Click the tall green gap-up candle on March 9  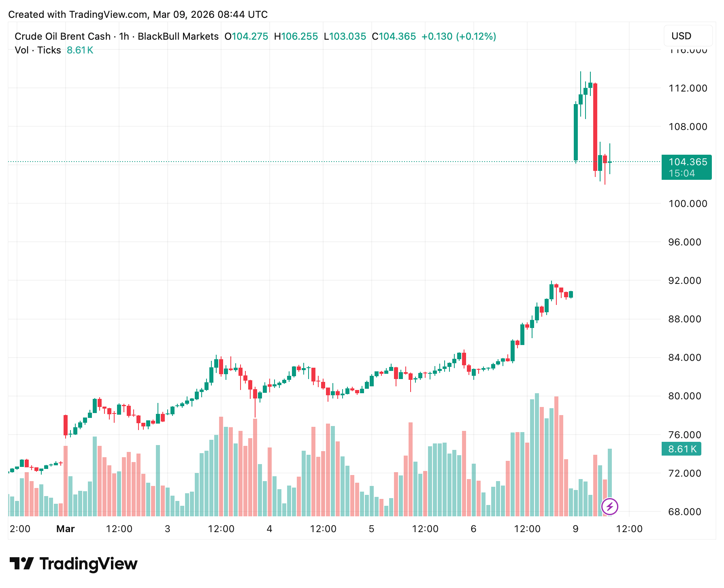576,132
